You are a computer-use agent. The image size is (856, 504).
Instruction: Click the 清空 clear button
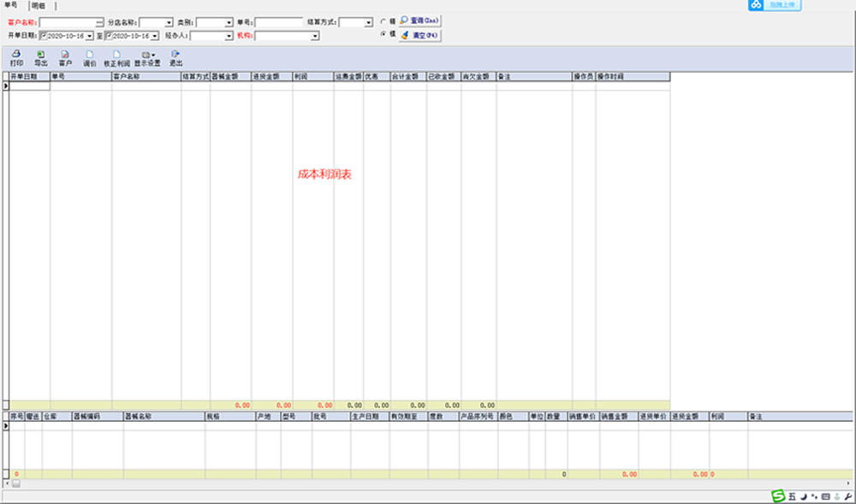tap(419, 36)
